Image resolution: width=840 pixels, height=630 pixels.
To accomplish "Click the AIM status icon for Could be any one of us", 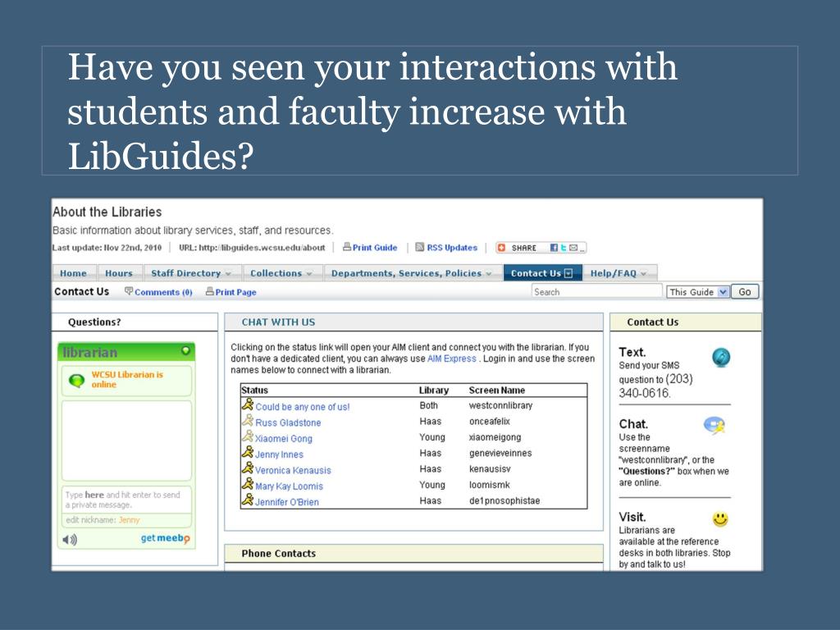I will (x=248, y=404).
